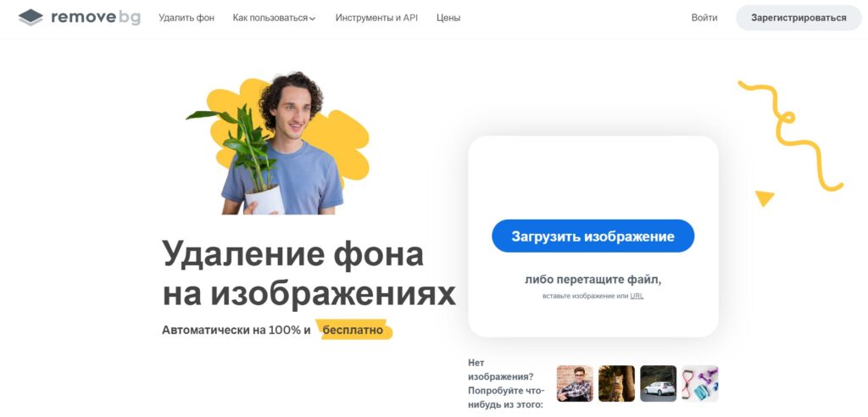The height and width of the screenshot is (417, 868).
Task: Click the Зарегистрироваться button
Action: (x=798, y=18)
